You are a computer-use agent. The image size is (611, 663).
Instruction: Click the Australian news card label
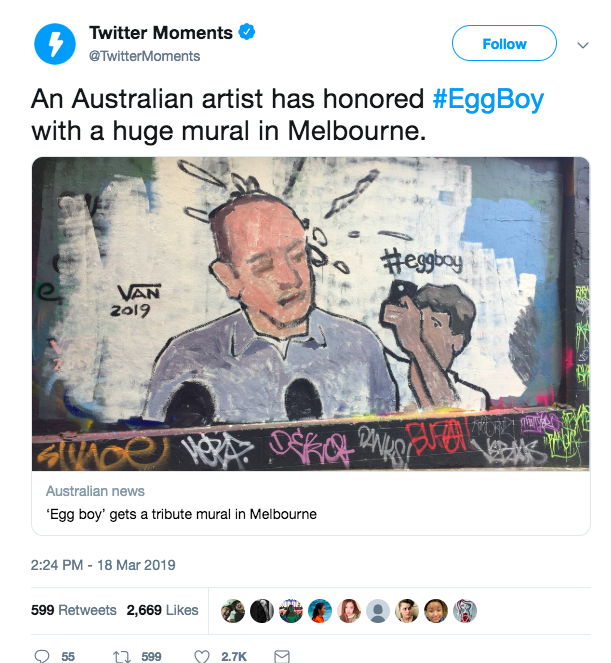click(95, 491)
